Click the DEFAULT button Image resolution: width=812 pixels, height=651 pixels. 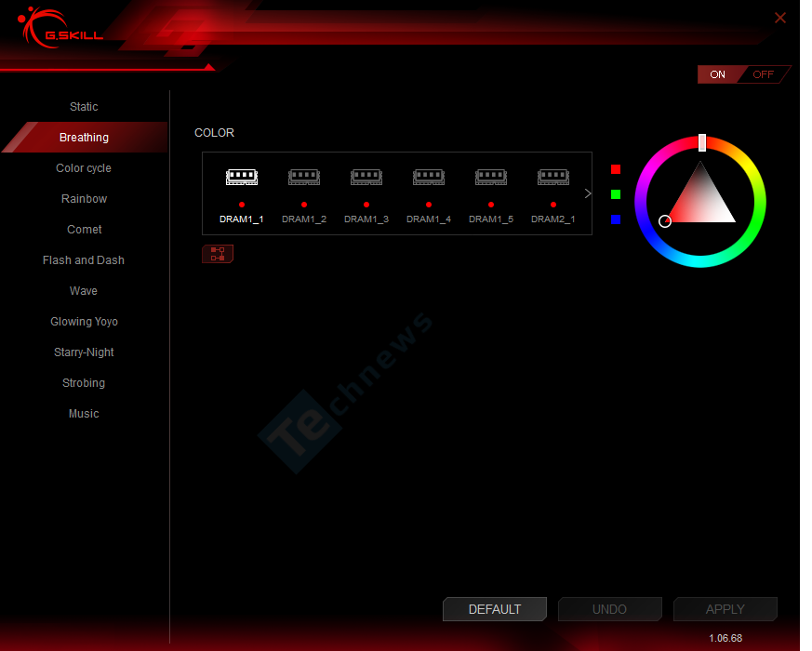(x=495, y=609)
